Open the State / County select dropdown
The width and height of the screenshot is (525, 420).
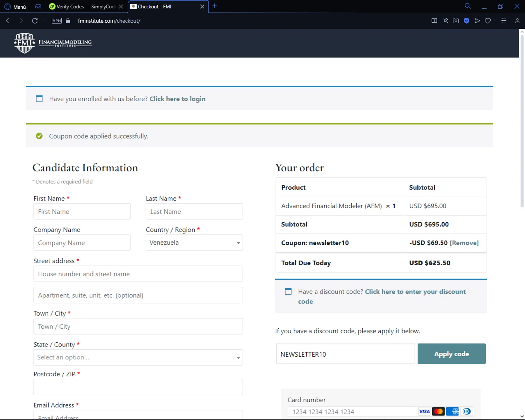coord(138,357)
